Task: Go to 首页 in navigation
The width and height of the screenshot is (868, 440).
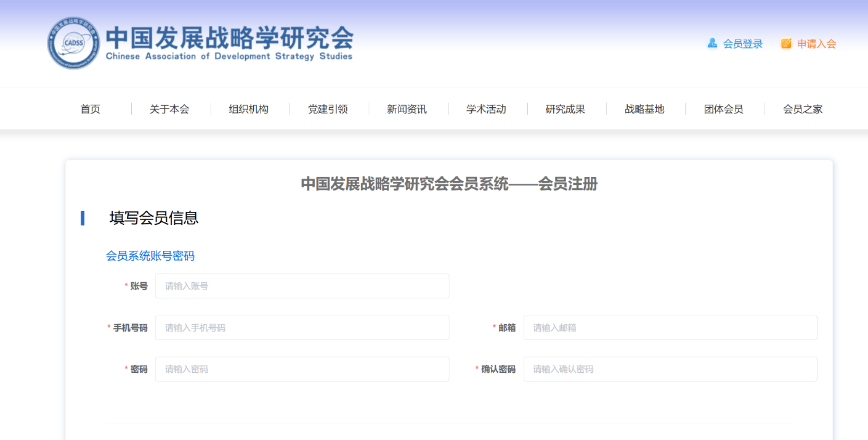Action: pyautogui.click(x=91, y=109)
